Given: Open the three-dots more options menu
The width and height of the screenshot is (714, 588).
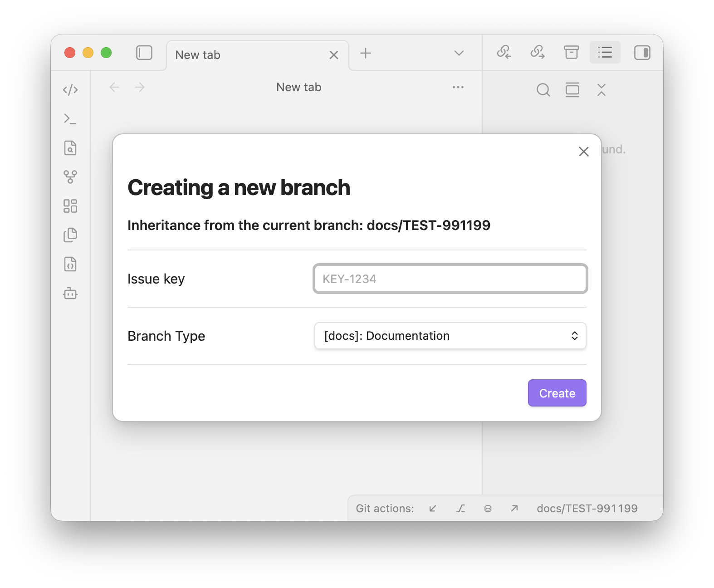Looking at the screenshot, I should pyautogui.click(x=458, y=87).
